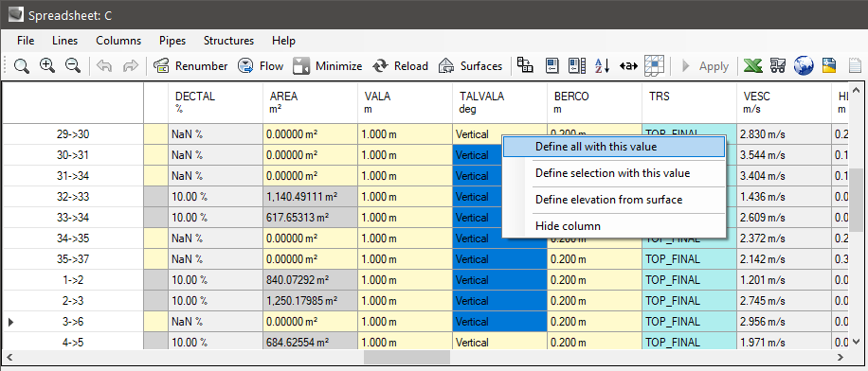
Task: Click the notepad icon at toolbar end
Action: [x=856, y=66]
